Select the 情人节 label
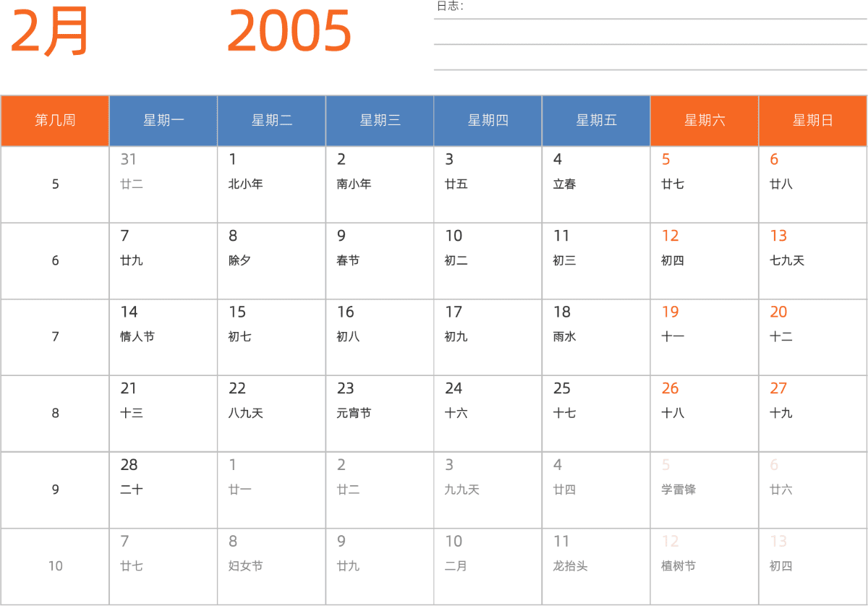Viewport: 868px width, 606px height. click(x=137, y=337)
